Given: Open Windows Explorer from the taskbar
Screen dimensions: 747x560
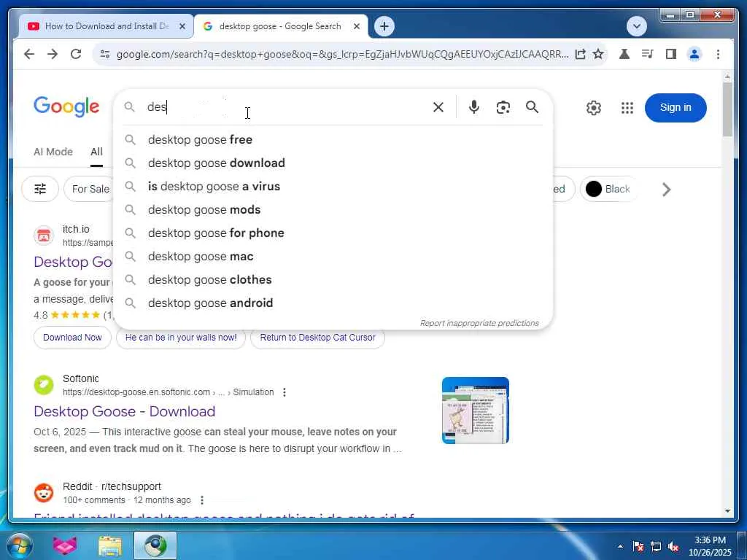Looking at the screenshot, I should click(x=110, y=545).
